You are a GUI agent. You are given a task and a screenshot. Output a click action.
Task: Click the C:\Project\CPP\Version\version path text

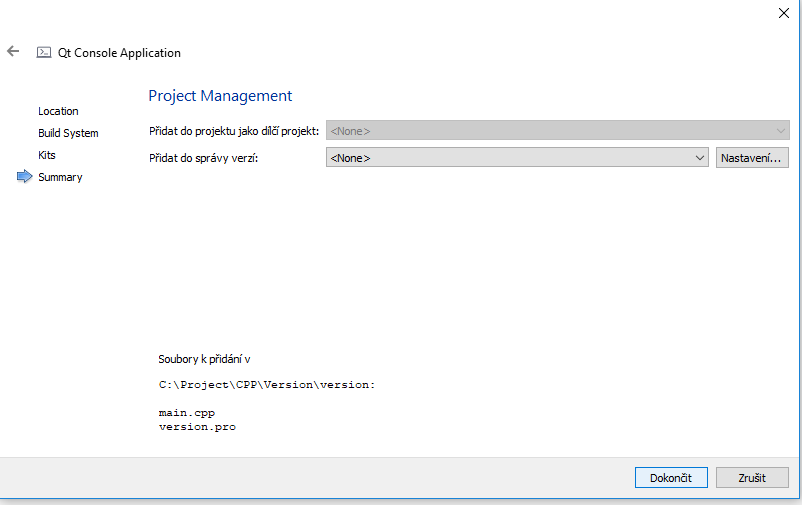point(266,385)
